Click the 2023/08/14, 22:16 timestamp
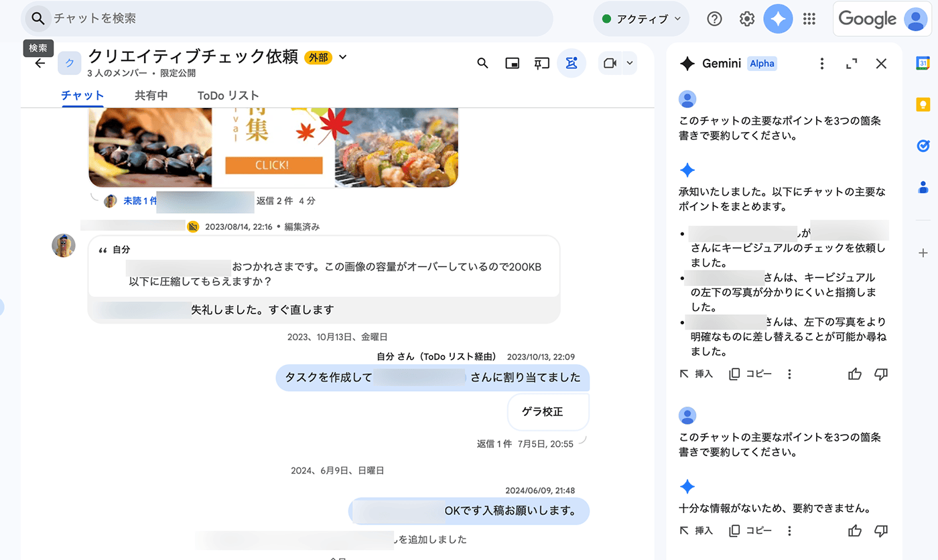Image resolution: width=938 pixels, height=560 pixels. (239, 227)
